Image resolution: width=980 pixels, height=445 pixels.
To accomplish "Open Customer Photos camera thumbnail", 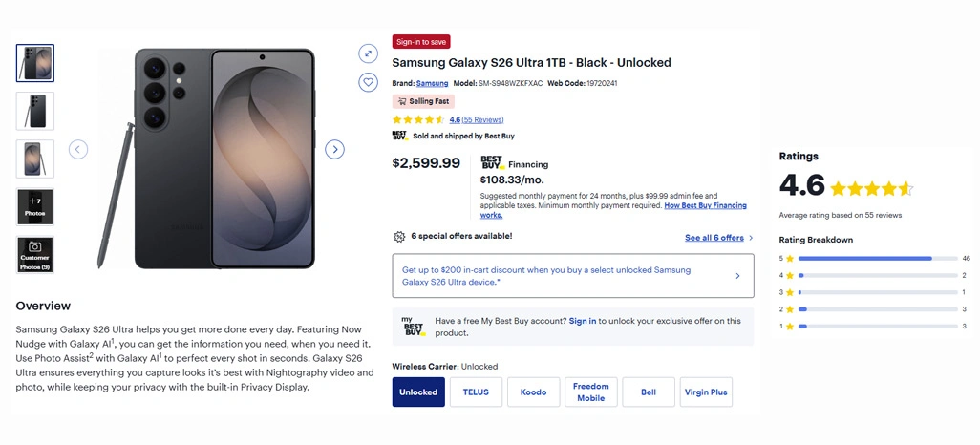I will (35, 255).
